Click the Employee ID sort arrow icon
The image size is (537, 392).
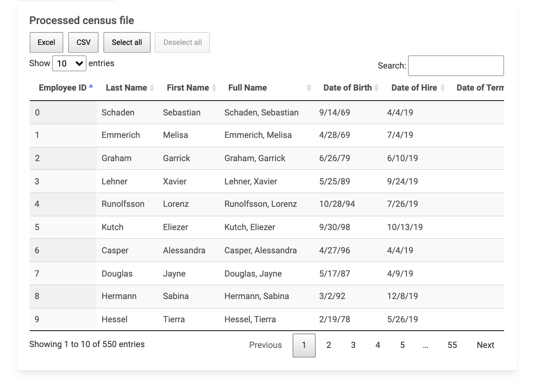(91, 87)
